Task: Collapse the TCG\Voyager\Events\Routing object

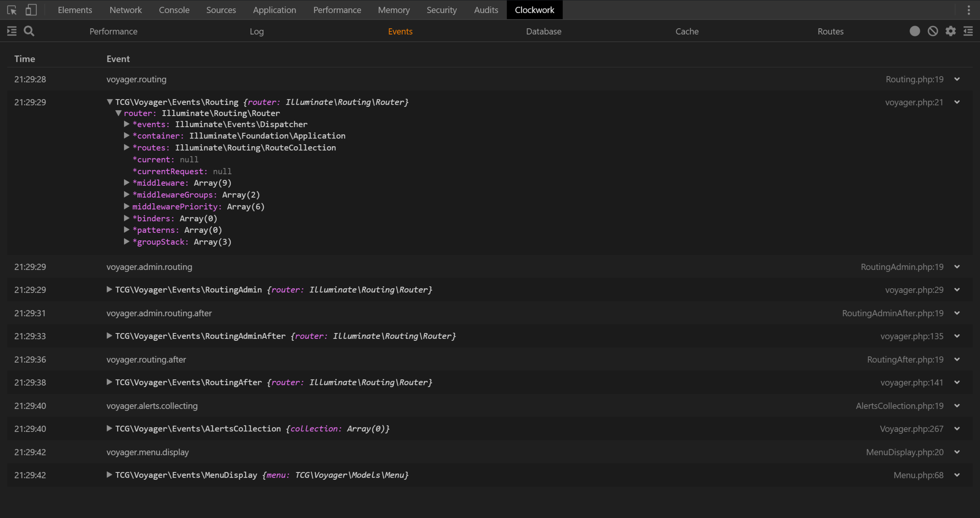Action: click(110, 102)
